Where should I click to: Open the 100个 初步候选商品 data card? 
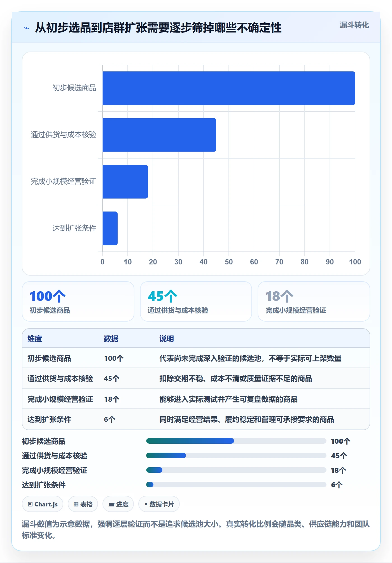78,301
